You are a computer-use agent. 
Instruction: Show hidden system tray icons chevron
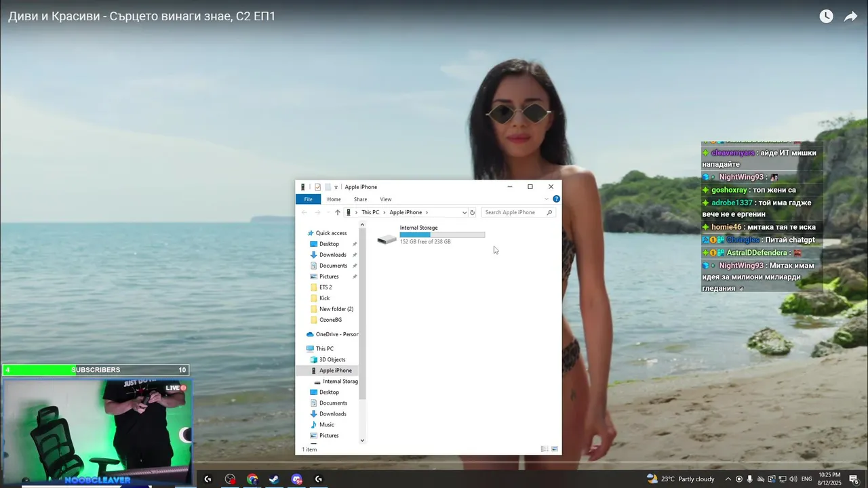(728, 479)
